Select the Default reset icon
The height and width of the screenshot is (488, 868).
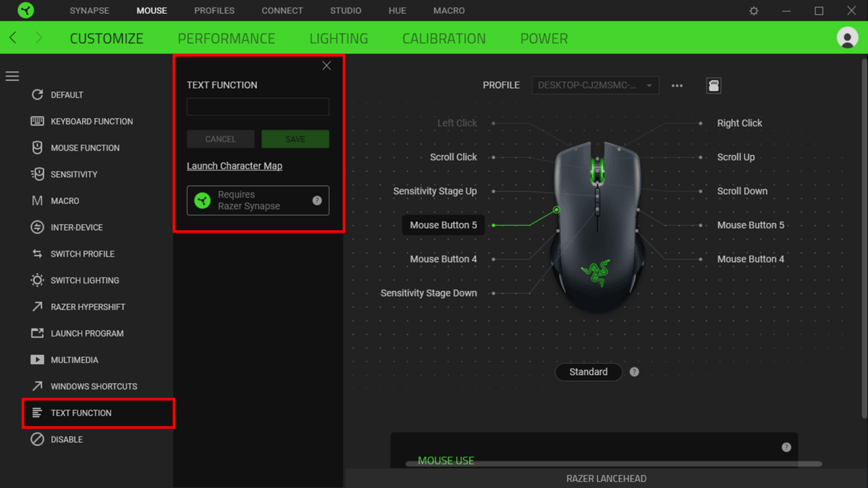(37, 95)
